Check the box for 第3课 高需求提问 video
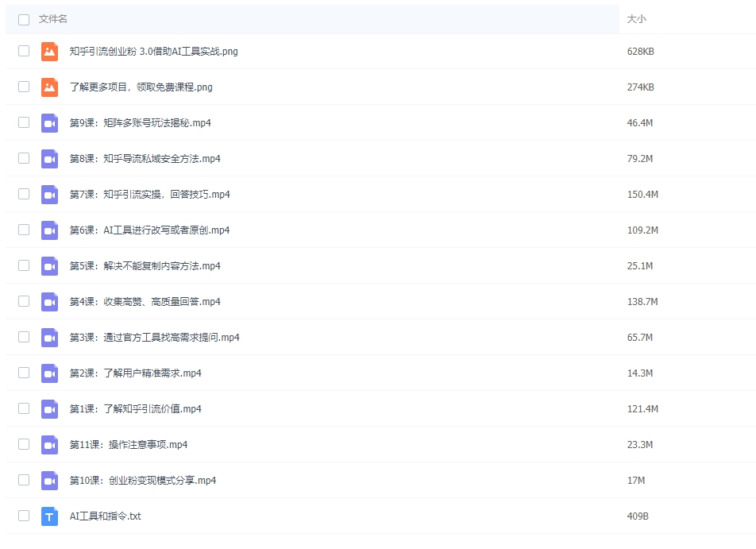This screenshot has width=756, height=549. (23, 337)
